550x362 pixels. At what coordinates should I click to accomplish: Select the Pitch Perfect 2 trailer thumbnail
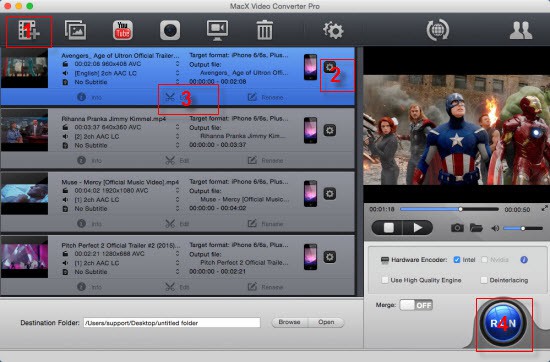[24, 257]
